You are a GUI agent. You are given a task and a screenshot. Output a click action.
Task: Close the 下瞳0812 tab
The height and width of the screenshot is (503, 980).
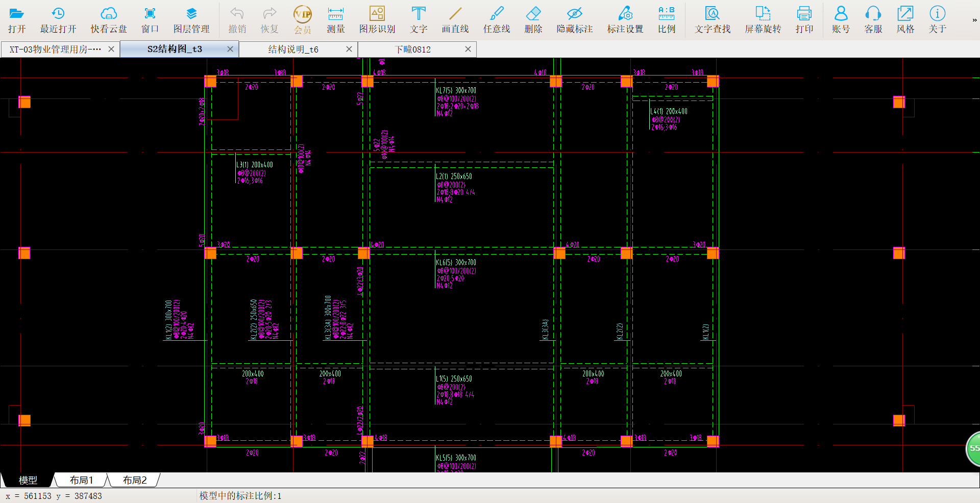click(x=468, y=49)
